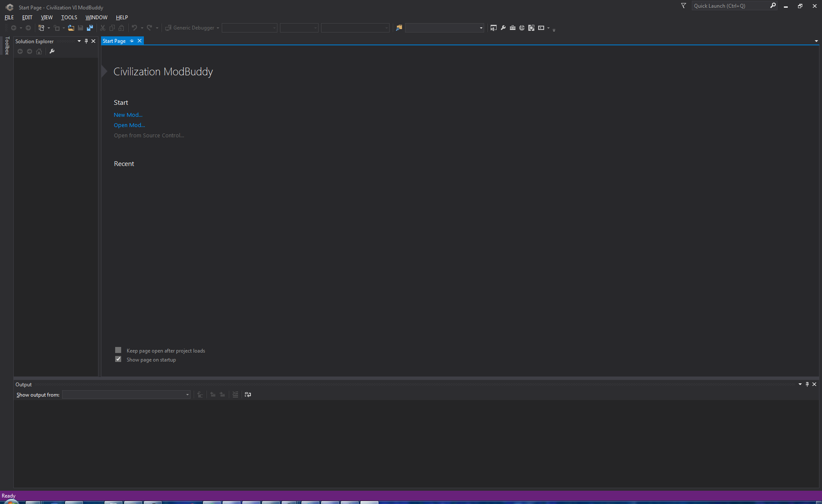
Task: Click the New Project toolbar icon
Action: (x=42, y=28)
